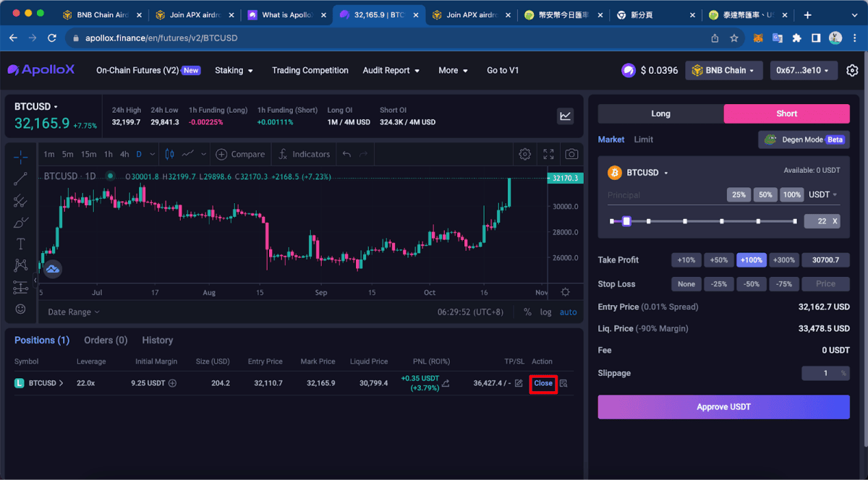Viewport: 868px width, 480px height.
Task: Select the Text annotation tool
Action: pyautogui.click(x=20, y=244)
